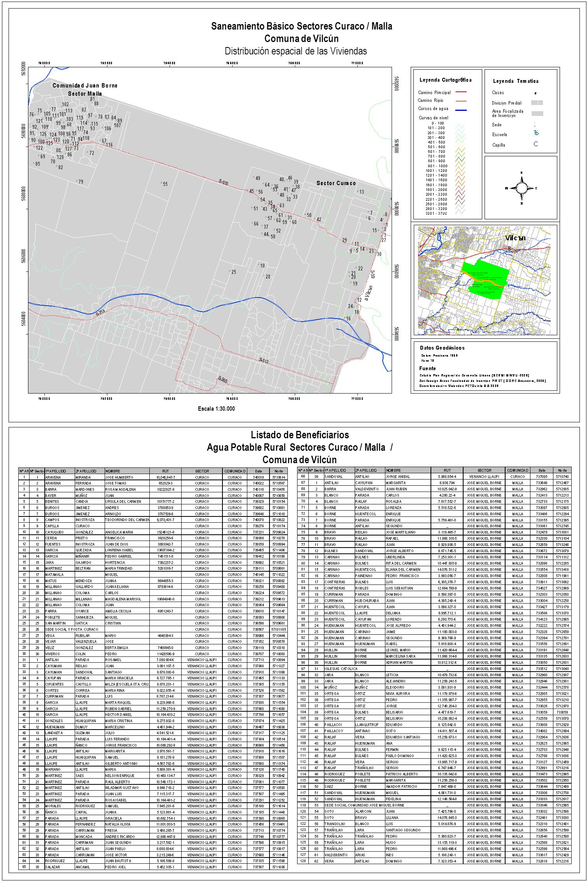Click the Leyenda Tematica heading

point(516,81)
